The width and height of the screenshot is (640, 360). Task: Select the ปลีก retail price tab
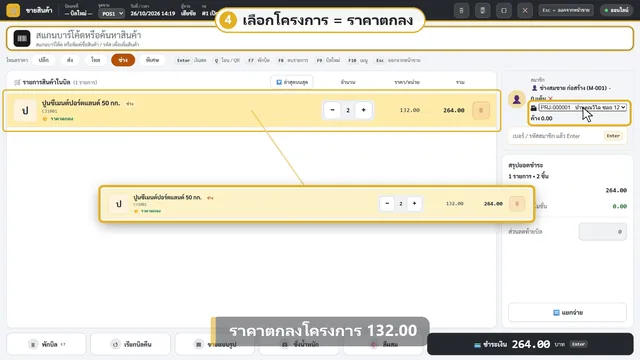44,60
